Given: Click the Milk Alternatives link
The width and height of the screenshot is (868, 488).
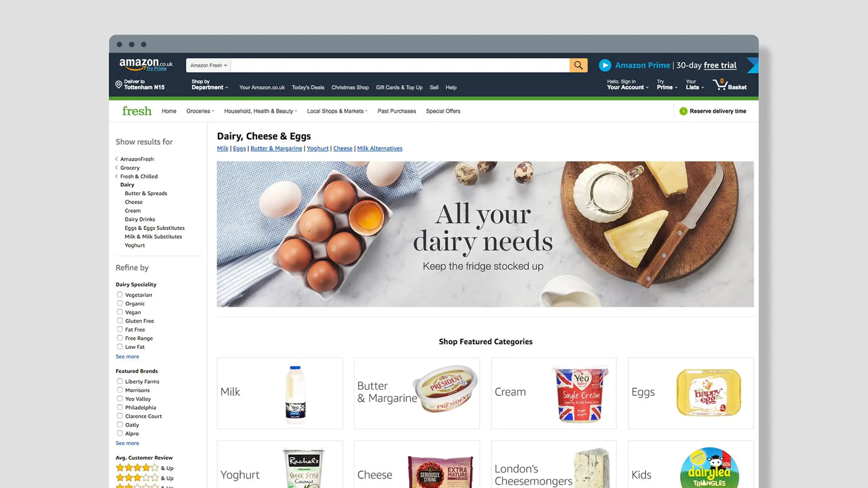Looking at the screenshot, I should point(379,148).
